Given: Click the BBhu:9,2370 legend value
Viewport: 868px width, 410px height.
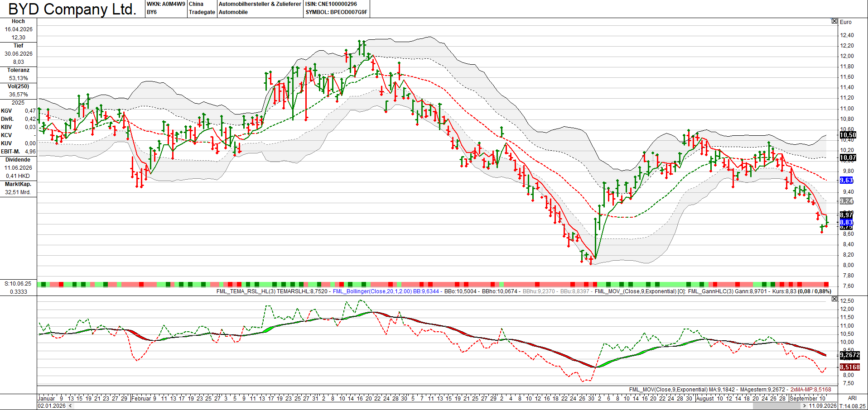Looking at the screenshot, I should click(539, 291).
